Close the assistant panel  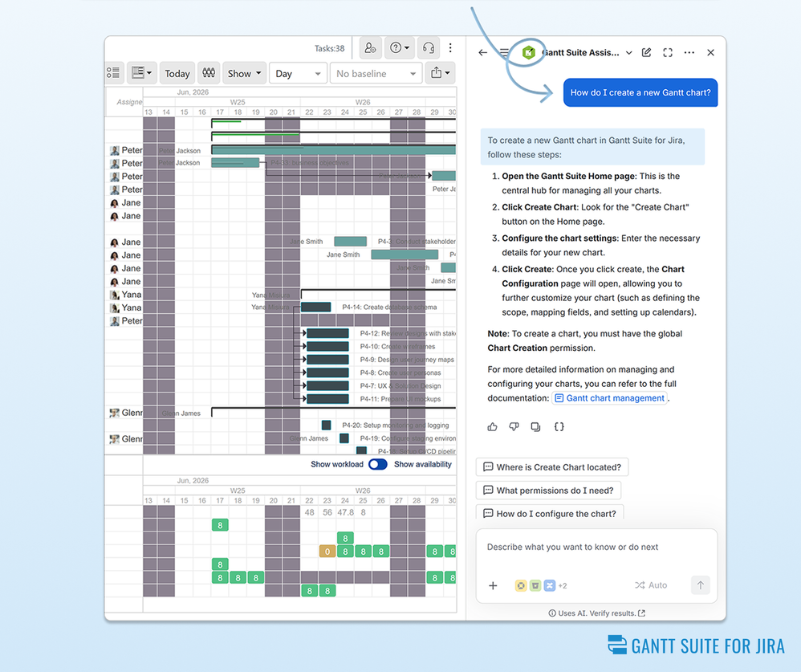(x=710, y=53)
